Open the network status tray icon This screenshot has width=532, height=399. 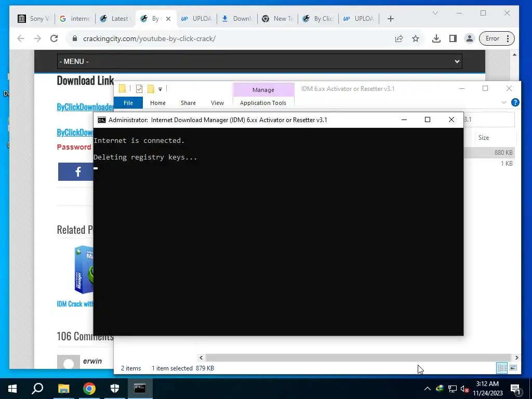pyautogui.click(x=453, y=389)
